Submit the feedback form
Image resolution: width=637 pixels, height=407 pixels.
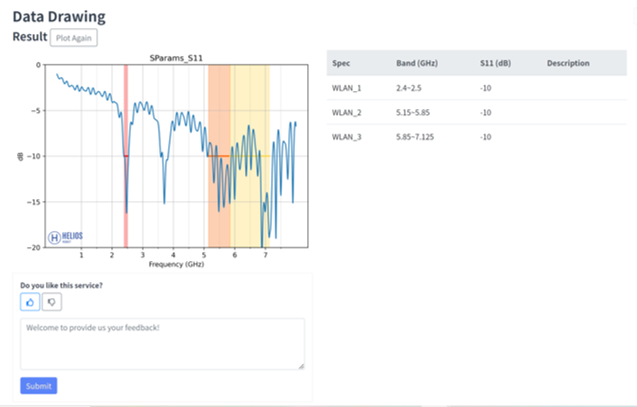click(38, 386)
